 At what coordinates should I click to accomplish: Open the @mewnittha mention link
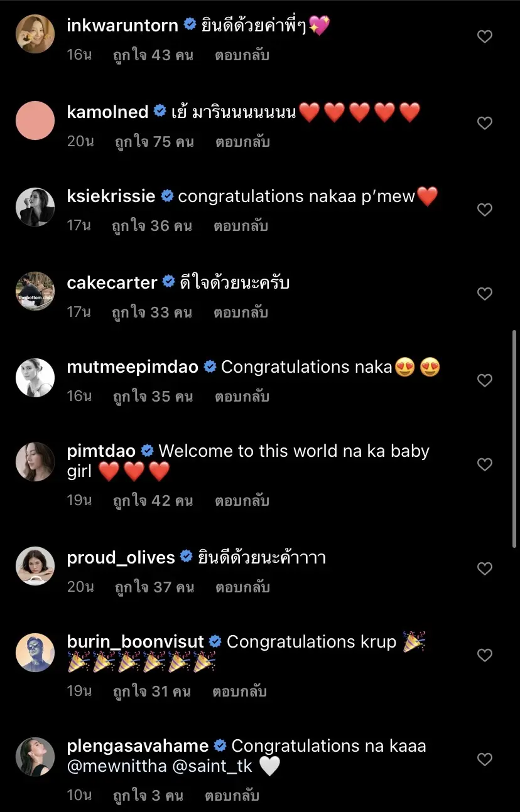[112, 766]
